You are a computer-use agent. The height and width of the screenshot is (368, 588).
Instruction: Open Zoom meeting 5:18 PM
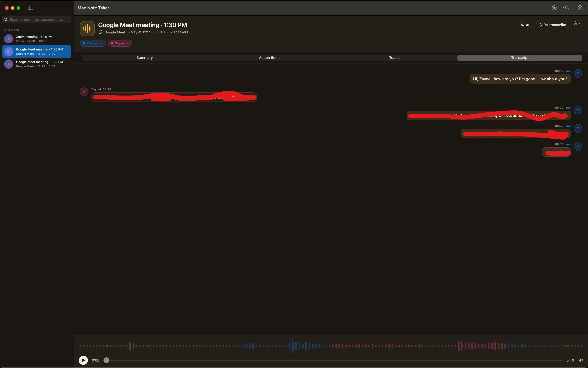(x=36, y=39)
